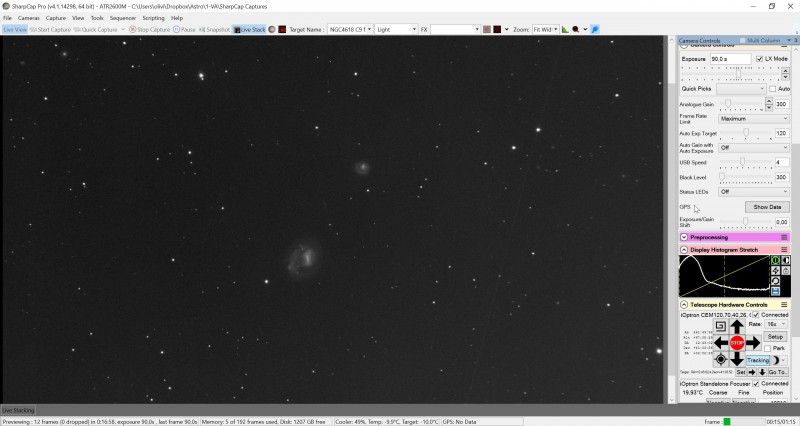Screen dimensions: 800x426
Task: Click small down arrow next to Go To
Action: 762,372
